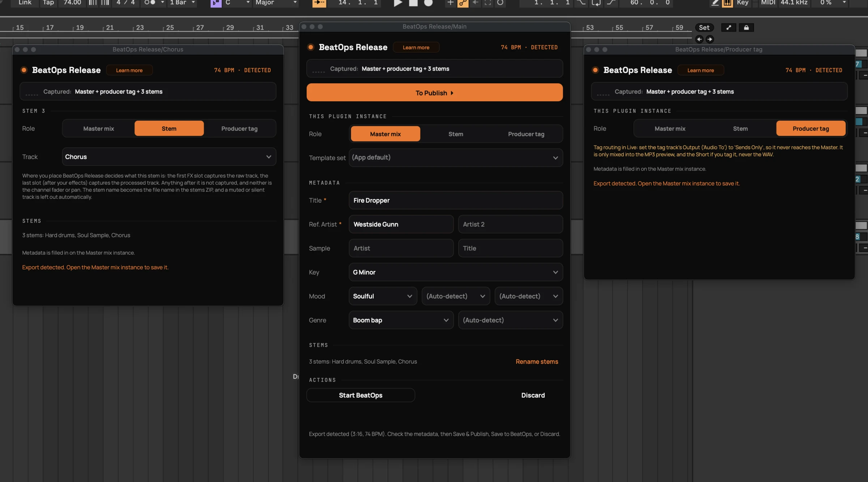Toggle the MIDI map mode button
This screenshot has width=868, height=482.
click(768, 3)
